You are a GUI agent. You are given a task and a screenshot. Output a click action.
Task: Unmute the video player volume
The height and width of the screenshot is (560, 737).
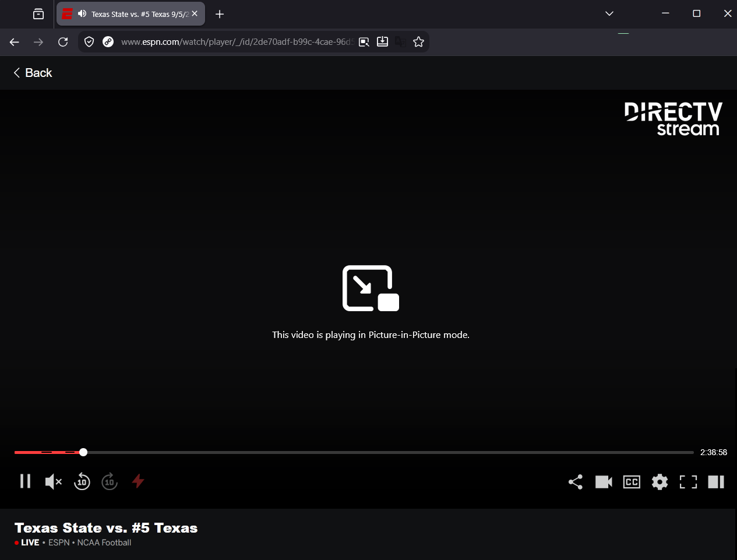click(54, 481)
